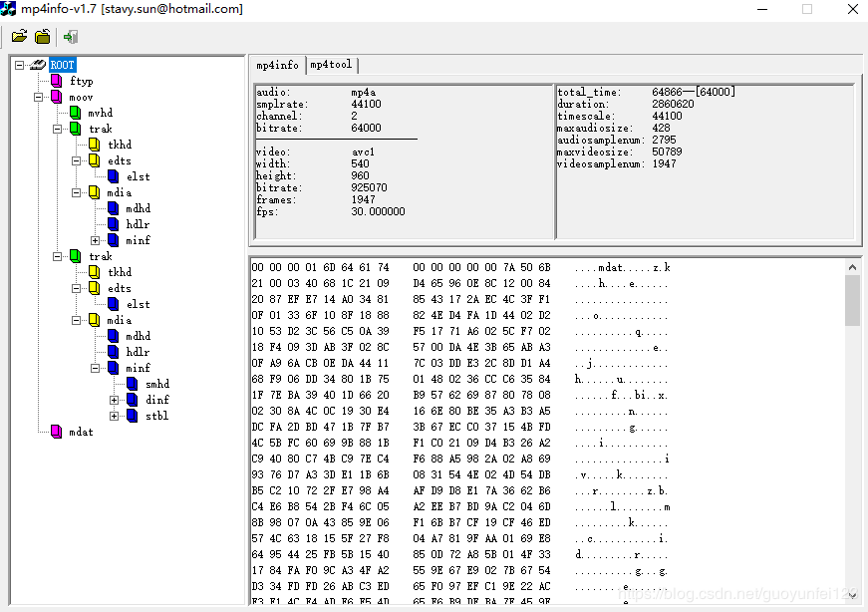Expand minf under the first trak
Viewport: 868px width, 612px height.
click(x=96, y=241)
